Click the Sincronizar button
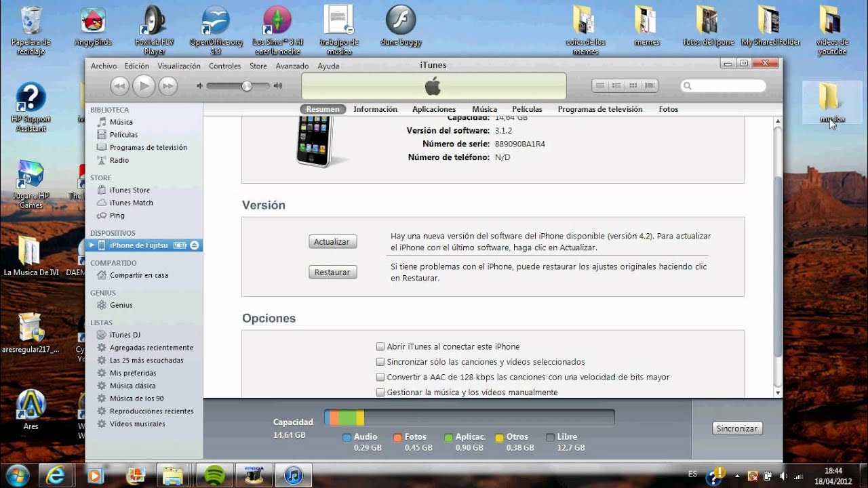Image resolution: width=868 pixels, height=488 pixels. [x=737, y=428]
